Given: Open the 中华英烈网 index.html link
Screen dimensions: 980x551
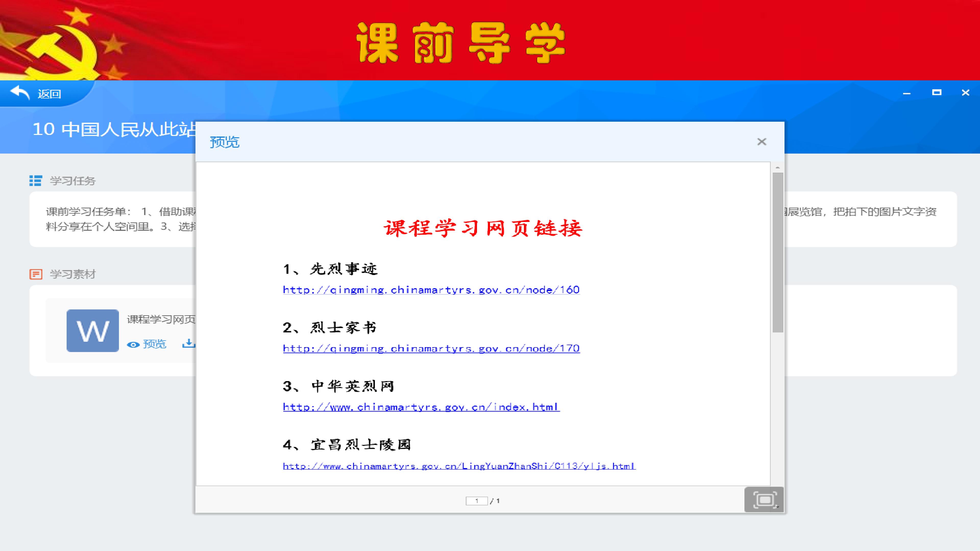Looking at the screenshot, I should pos(421,407).
